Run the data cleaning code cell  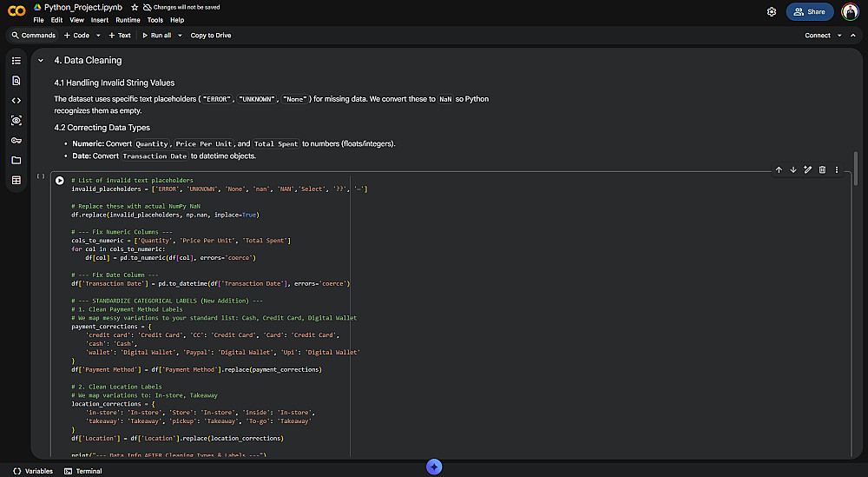(x=60, y=181)
